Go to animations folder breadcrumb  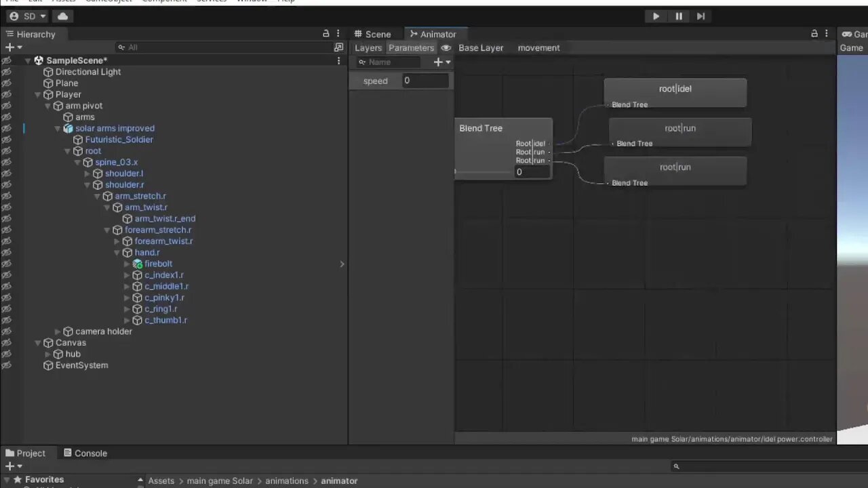pyautogui.click(x=287, y=481)
